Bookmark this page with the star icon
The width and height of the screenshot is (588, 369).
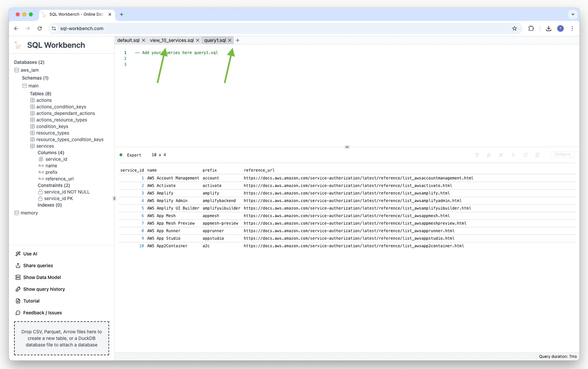point(514,29)
